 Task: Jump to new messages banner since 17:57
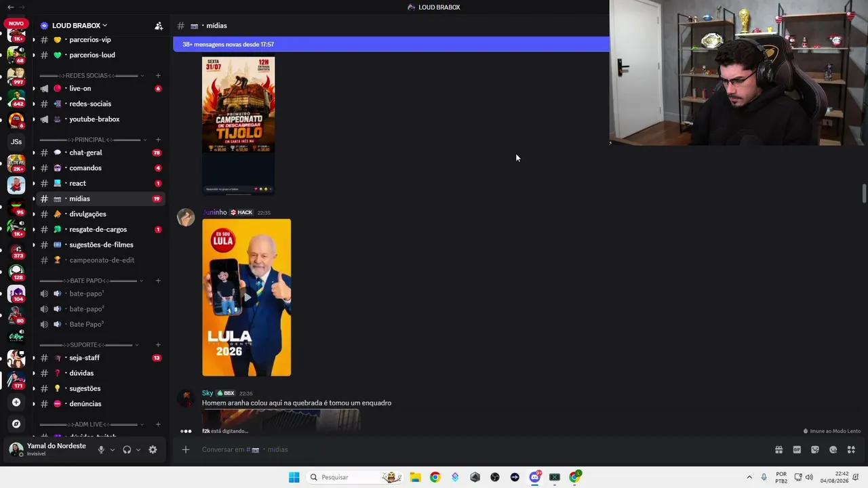(x=391, y=44)
